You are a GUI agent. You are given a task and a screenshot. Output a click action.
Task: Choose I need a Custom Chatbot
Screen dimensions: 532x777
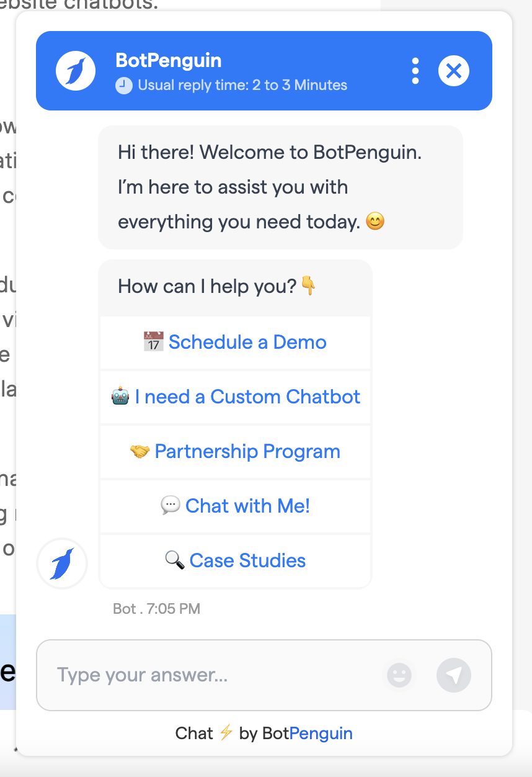click(247, 397)
